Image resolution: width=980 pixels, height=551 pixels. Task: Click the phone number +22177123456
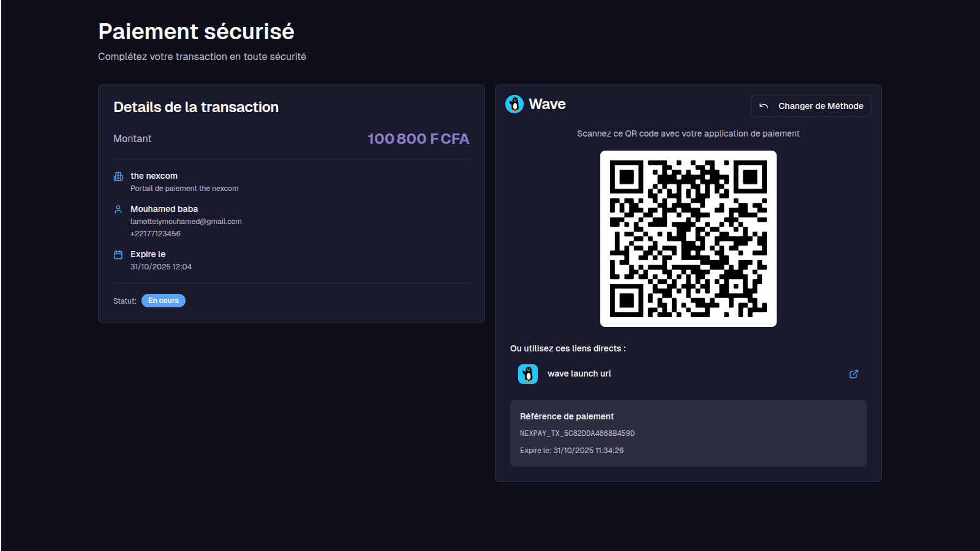point(156,234)
